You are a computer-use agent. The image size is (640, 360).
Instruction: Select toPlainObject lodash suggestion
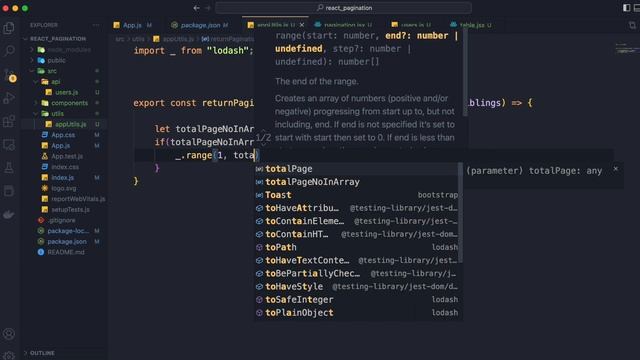(356, 312)
